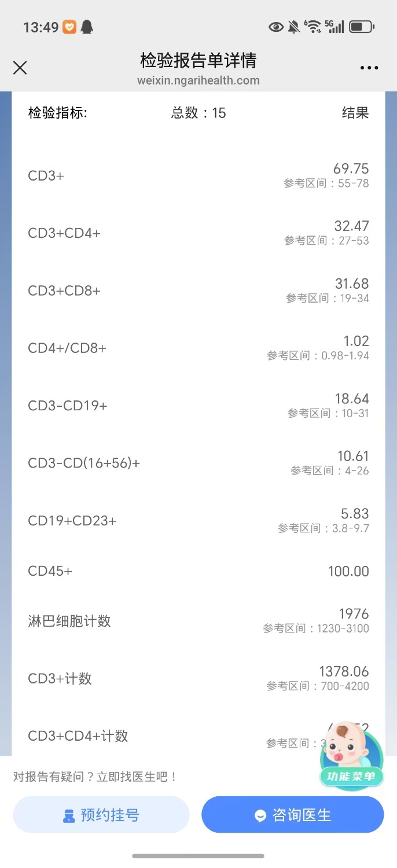Expand details for the CD3+ result row

(x=198, y=175)
